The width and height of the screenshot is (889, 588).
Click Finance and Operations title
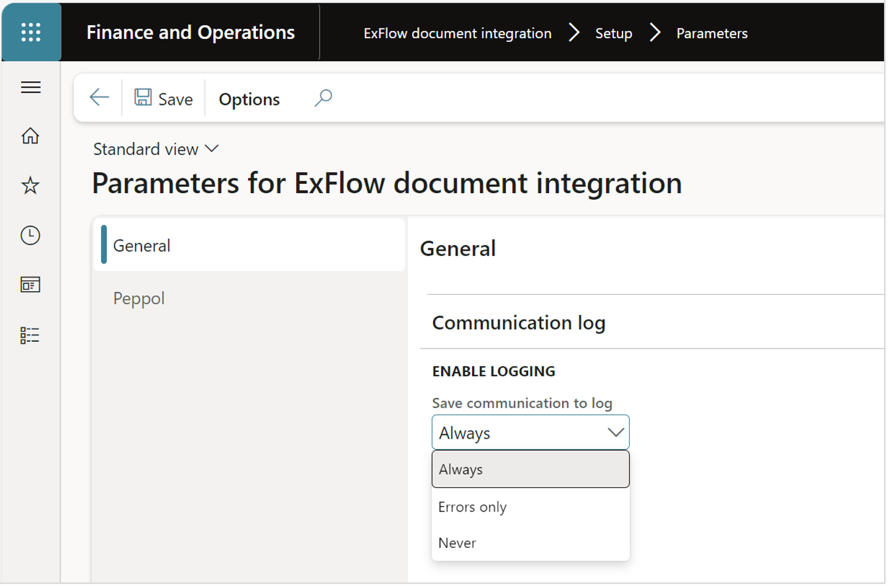191,32
